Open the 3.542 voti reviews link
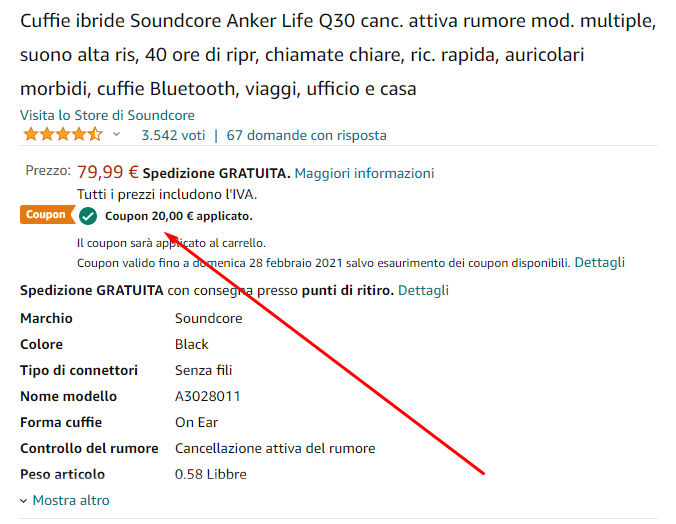This screenshot has width=676, height=524. (173, 135)
